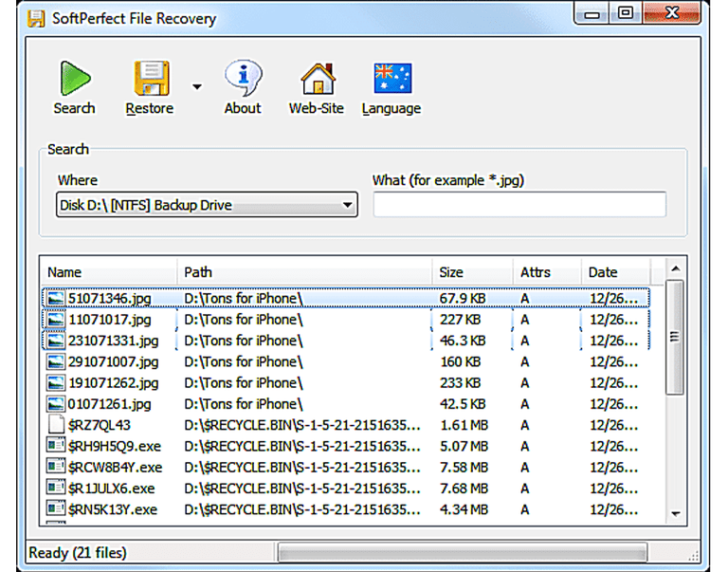Click the Path column header

tap(303, 272)
